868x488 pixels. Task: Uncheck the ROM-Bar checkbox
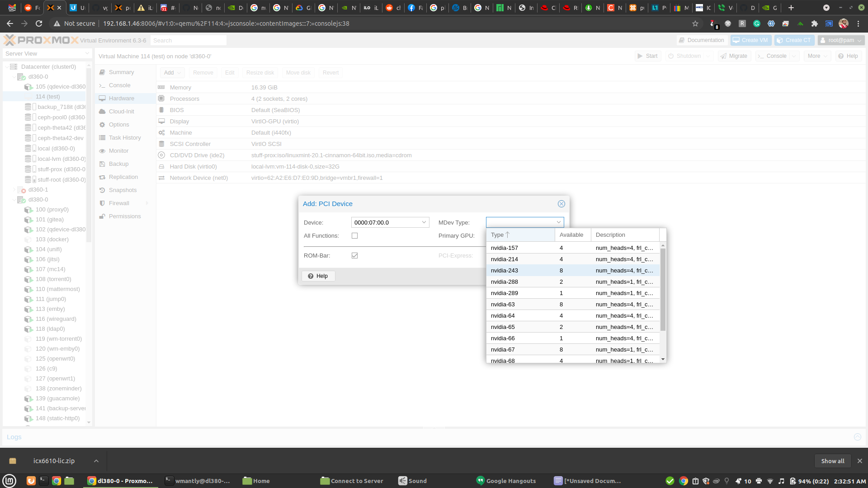click(354, 256)
